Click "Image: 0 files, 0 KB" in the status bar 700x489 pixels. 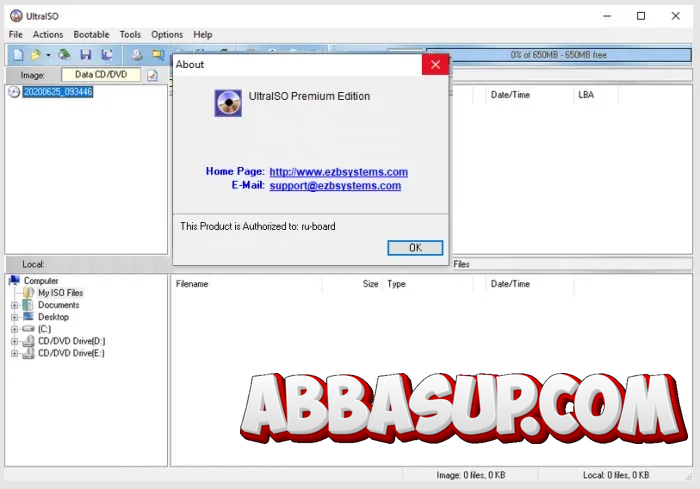(x=471, y=475)
